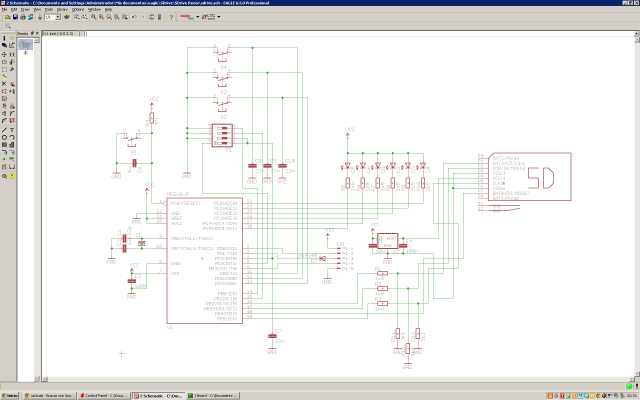Open the sheet selection combo box
The width and height of the screenshot is (640, 400).
pos(52,17)
